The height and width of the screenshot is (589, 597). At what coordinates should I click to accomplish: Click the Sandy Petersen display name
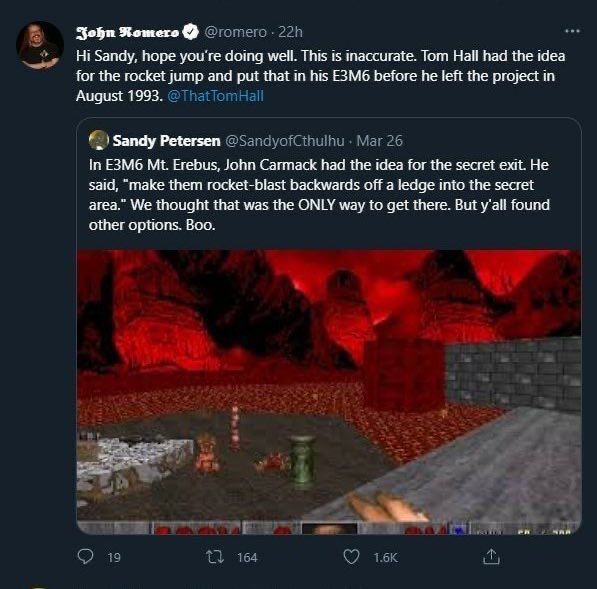pos(166,141)
